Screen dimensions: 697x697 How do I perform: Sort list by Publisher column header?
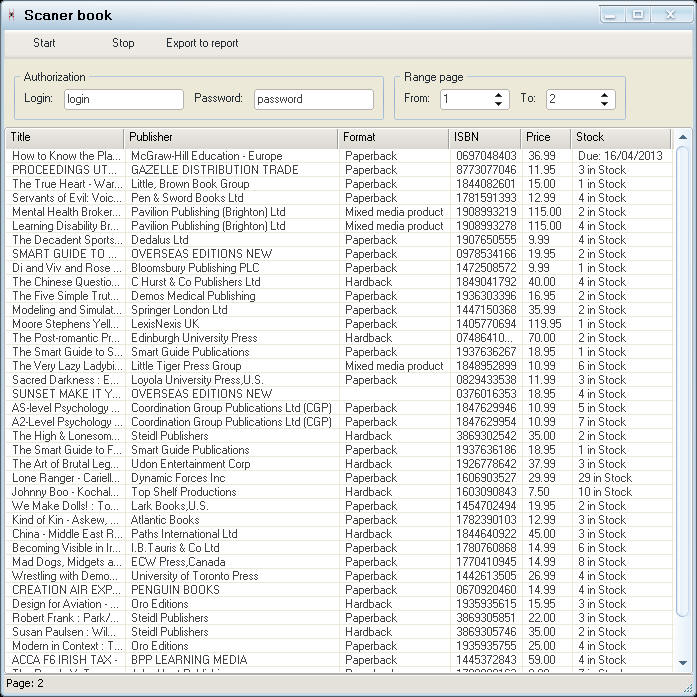pyautogui.click(x=230, y=137)
